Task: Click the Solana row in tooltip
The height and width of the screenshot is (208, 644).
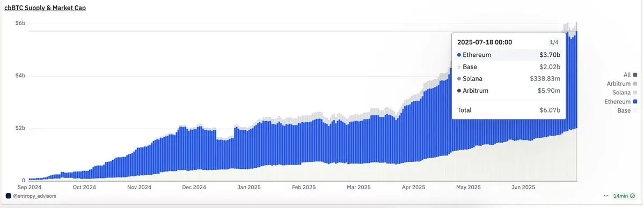Action: click(508, 79)
